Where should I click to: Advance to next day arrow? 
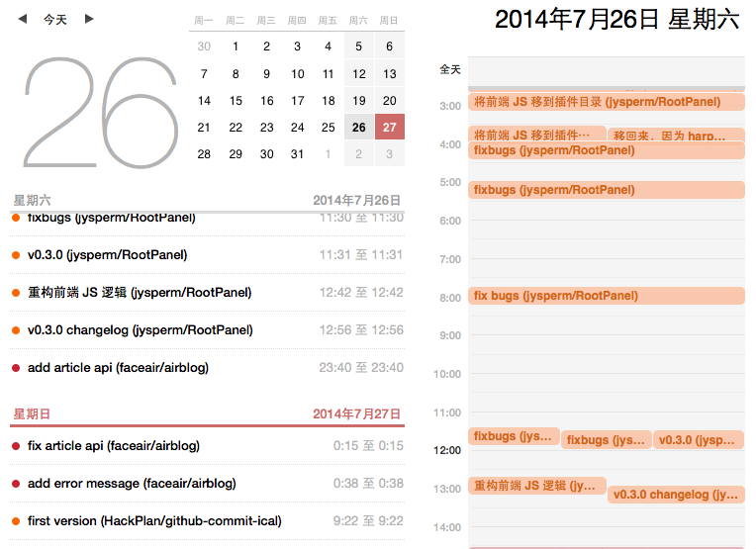tap(89, 19)
